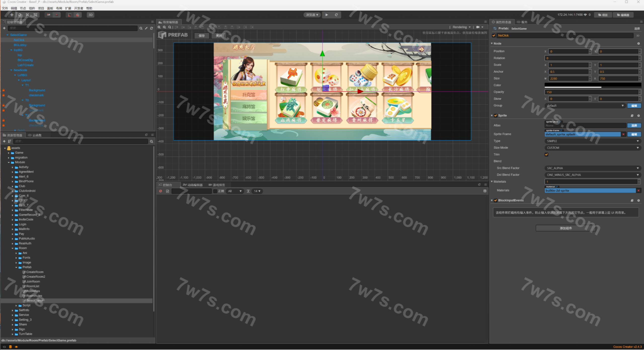Open the scene camera options icon
Viewport: 644px width, 350px height.
tap(479, 27)
